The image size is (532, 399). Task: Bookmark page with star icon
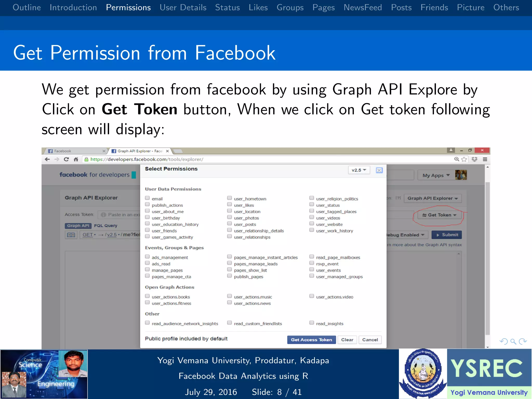[464, 159]
